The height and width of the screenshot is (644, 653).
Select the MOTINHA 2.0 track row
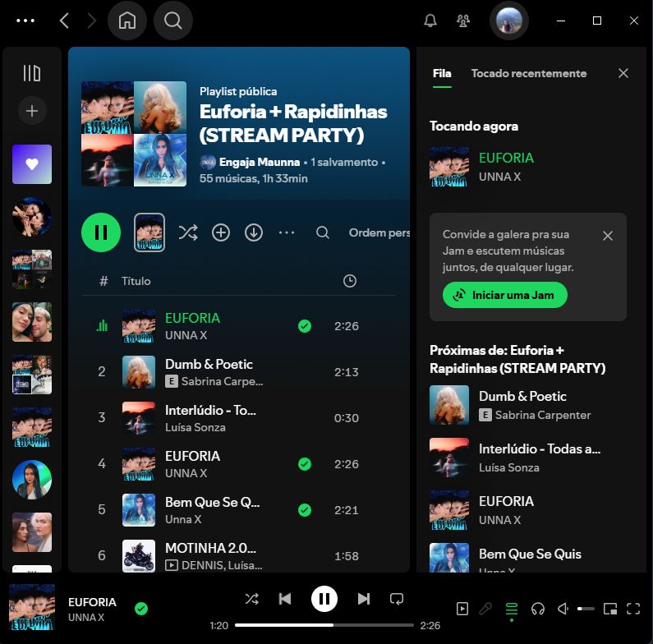pyautogui.click(x=239, y=555)
